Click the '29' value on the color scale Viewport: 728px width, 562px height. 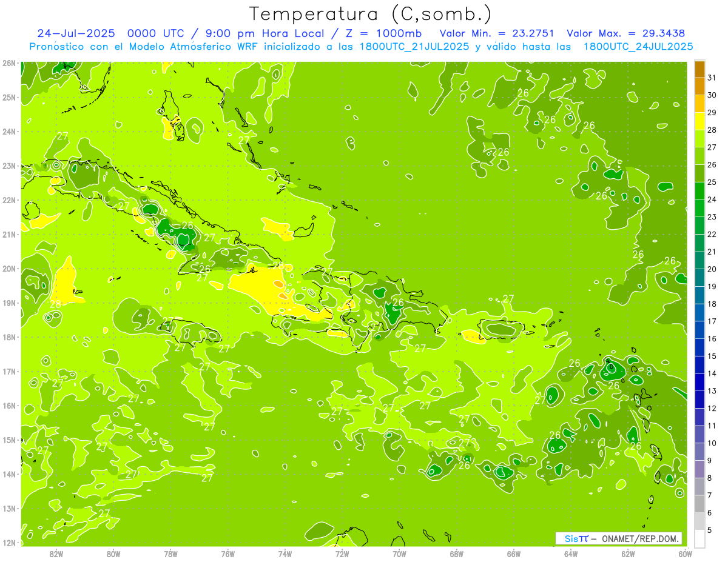click(x=712, y=113)
